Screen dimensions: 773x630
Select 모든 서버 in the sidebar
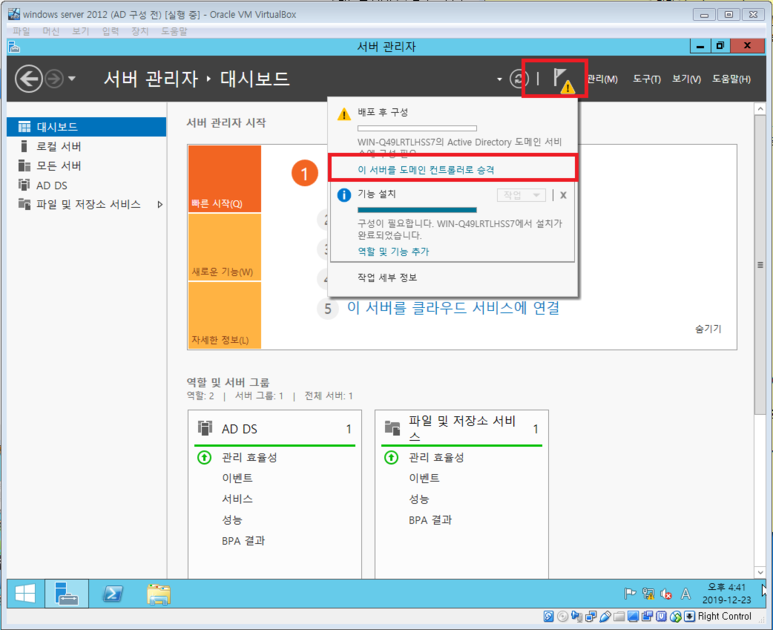pos(87,166)
